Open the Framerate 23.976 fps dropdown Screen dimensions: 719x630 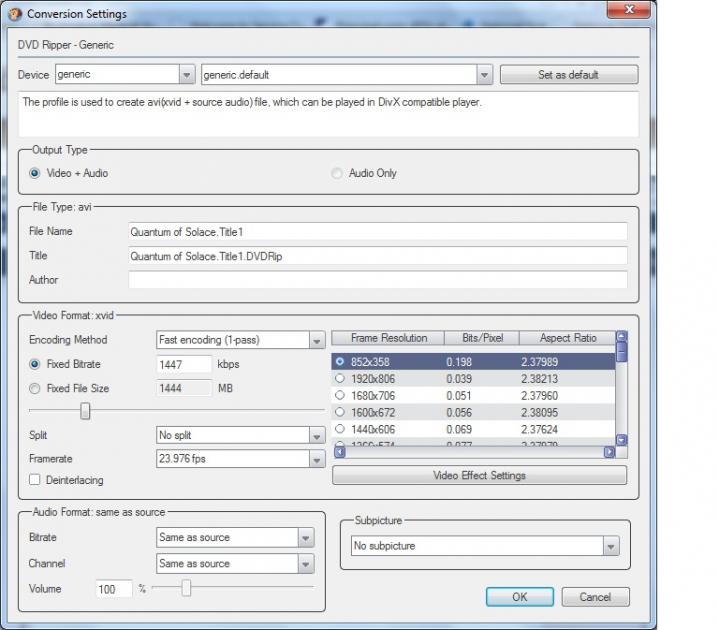pyautogui.click(x=317, y=459)
